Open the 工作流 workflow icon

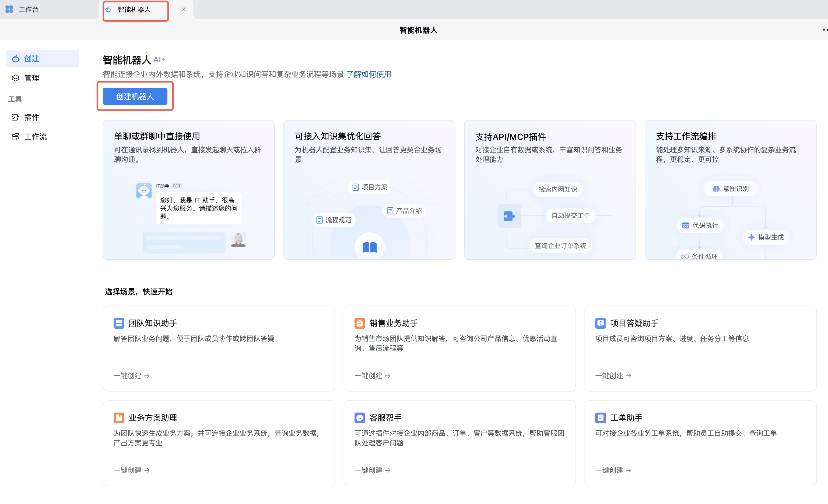[x=15, y=137]
